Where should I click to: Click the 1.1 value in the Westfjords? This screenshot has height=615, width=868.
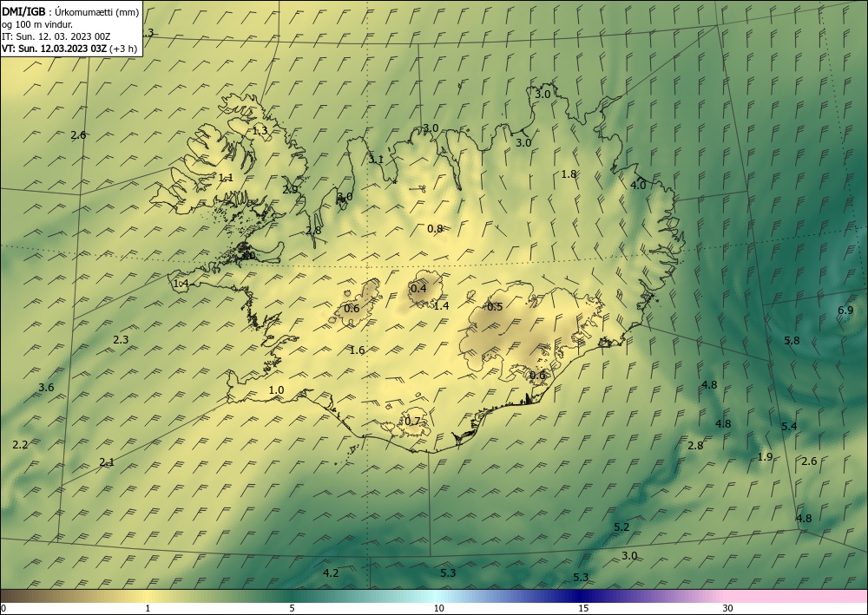coord(226,178)
